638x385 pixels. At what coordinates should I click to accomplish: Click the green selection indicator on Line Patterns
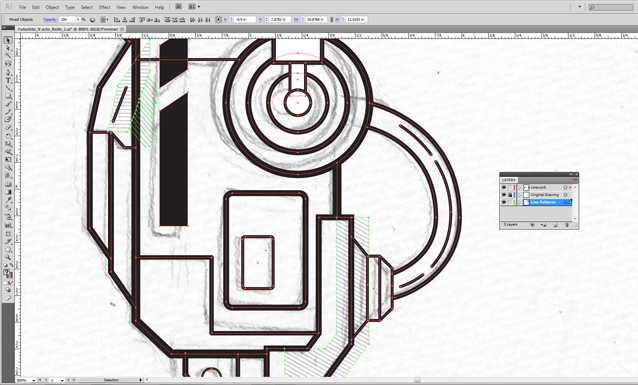pos(570,202)
